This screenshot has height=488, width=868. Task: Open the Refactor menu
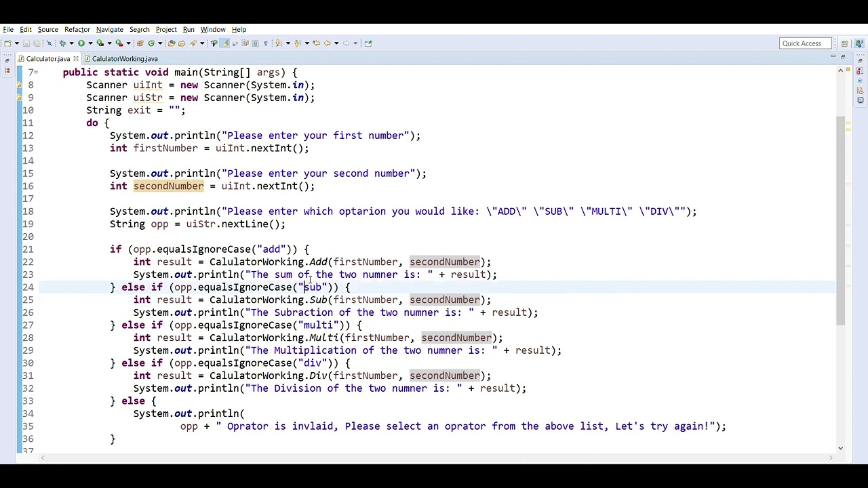(77, 29)
